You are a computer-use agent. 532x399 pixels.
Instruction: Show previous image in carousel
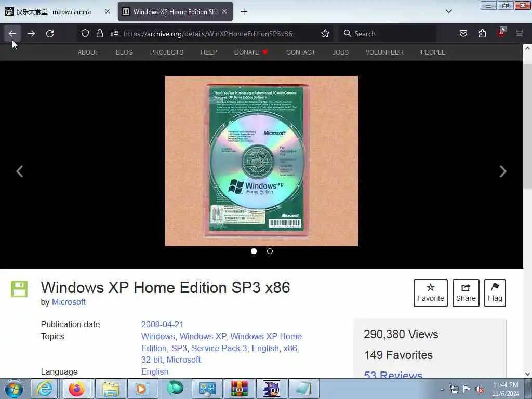tap(20, 171)
